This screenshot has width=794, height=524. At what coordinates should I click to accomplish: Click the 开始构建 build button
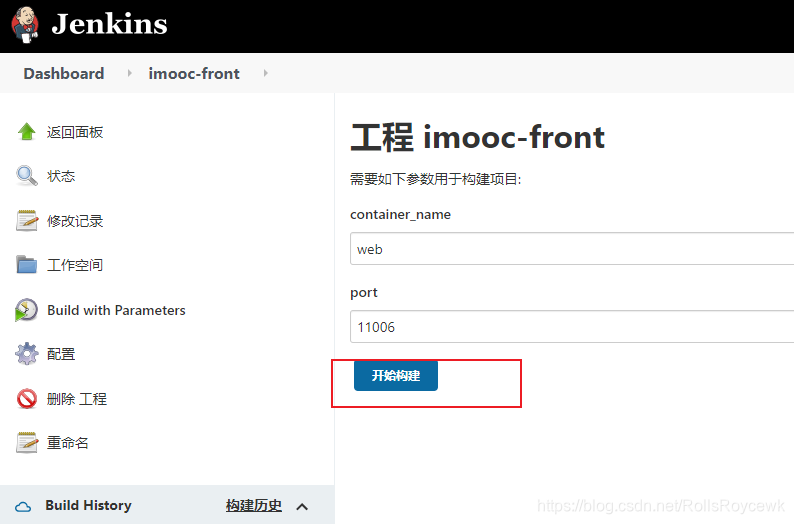click(396, 376)
